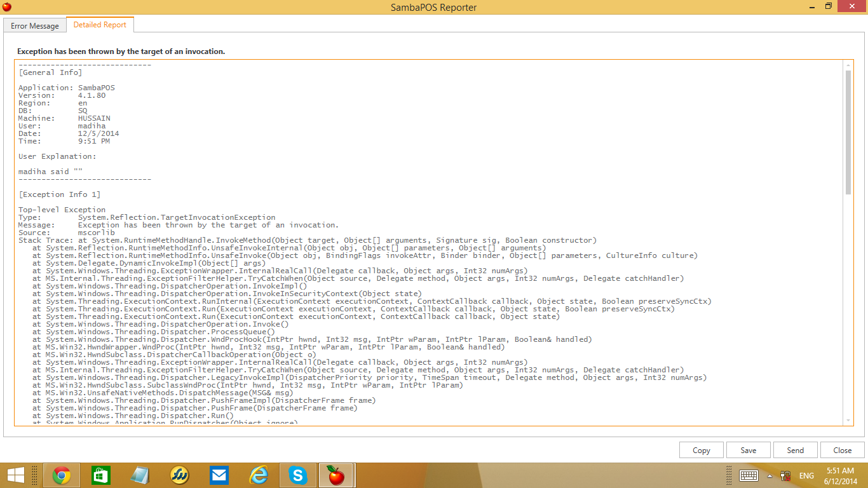Click the 'Application: SambaPOS' line

pos(67,88)
